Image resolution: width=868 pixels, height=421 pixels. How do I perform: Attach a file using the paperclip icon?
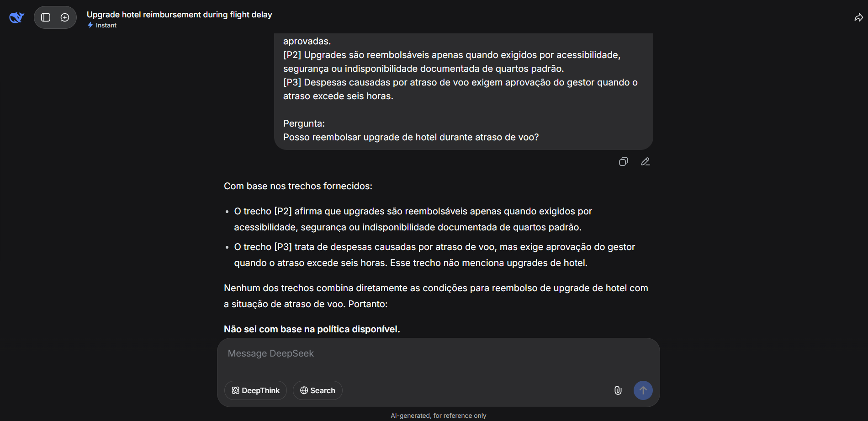[x=618, y=390]
